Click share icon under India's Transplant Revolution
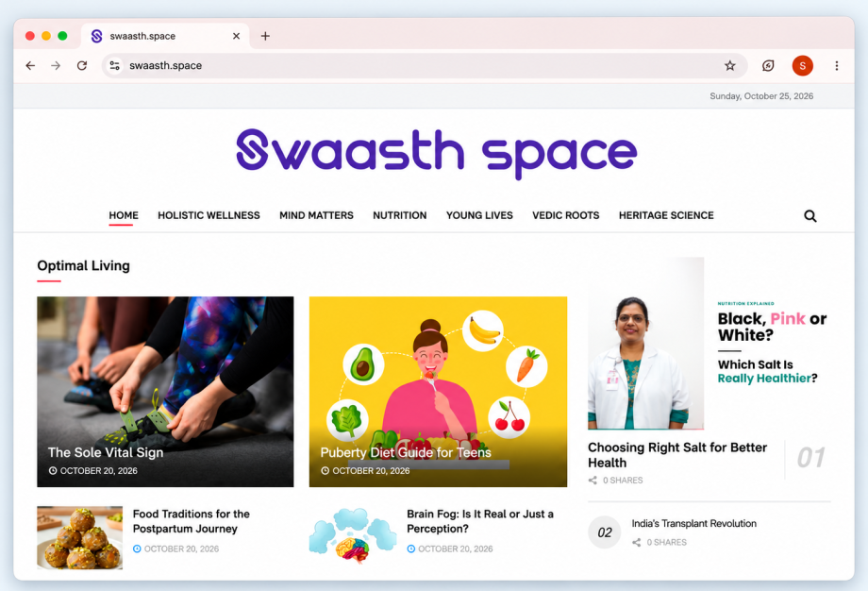Viewport: 868px width, 591px height. pos(637,542)
